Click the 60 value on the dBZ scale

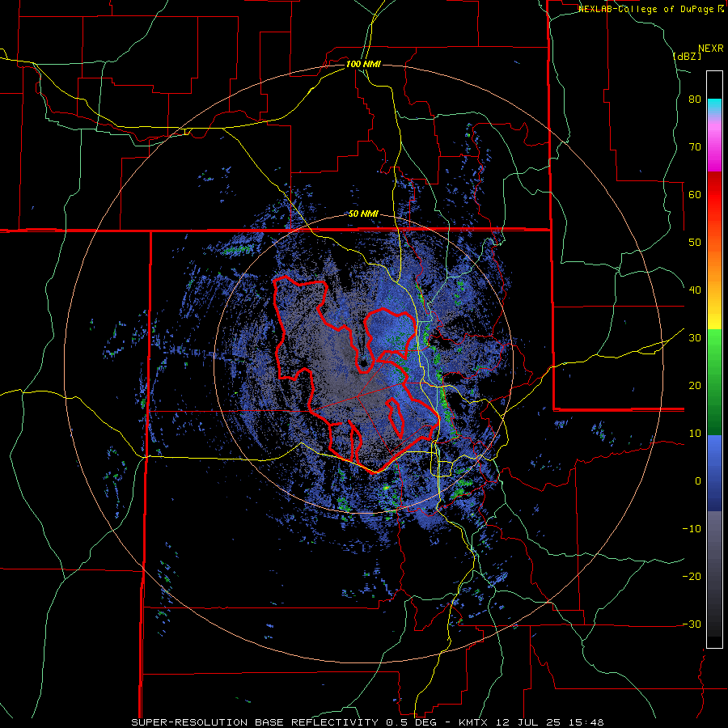(695, 194)
